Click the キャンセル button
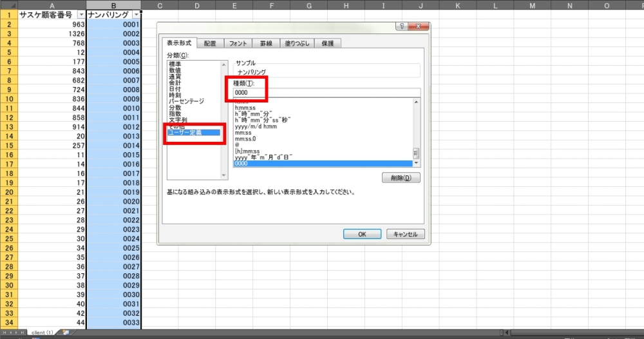Image resolution: width=644 pixels, height=339 pixels. tap(406, 234)
